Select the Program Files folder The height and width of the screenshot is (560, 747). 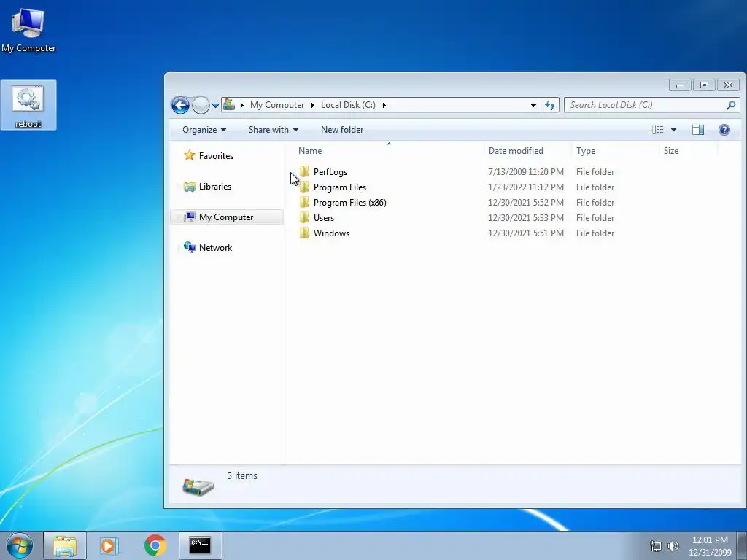point(340,187)
